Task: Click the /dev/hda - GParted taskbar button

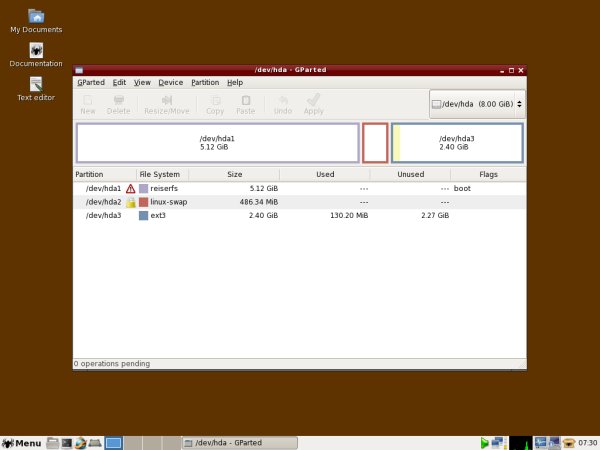Action: [240, 442]
